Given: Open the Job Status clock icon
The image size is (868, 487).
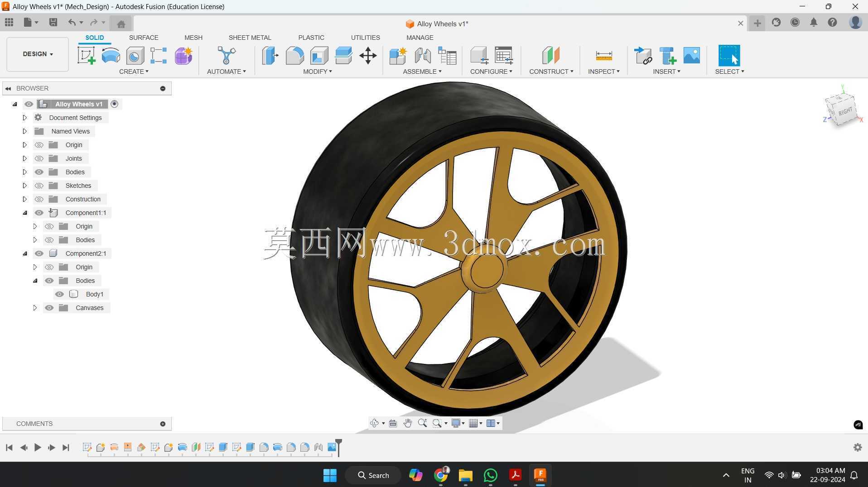Looking at the screenshot, I should point(795,22).
